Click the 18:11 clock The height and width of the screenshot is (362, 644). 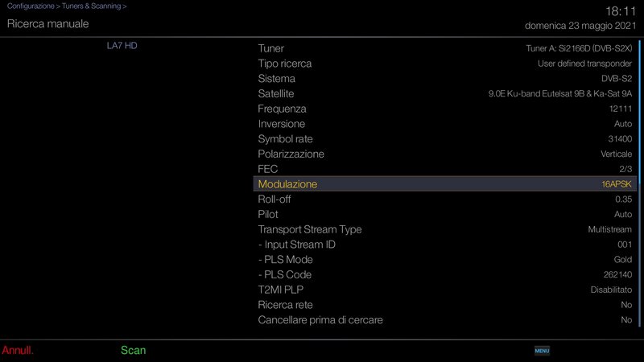pos(621,11)
